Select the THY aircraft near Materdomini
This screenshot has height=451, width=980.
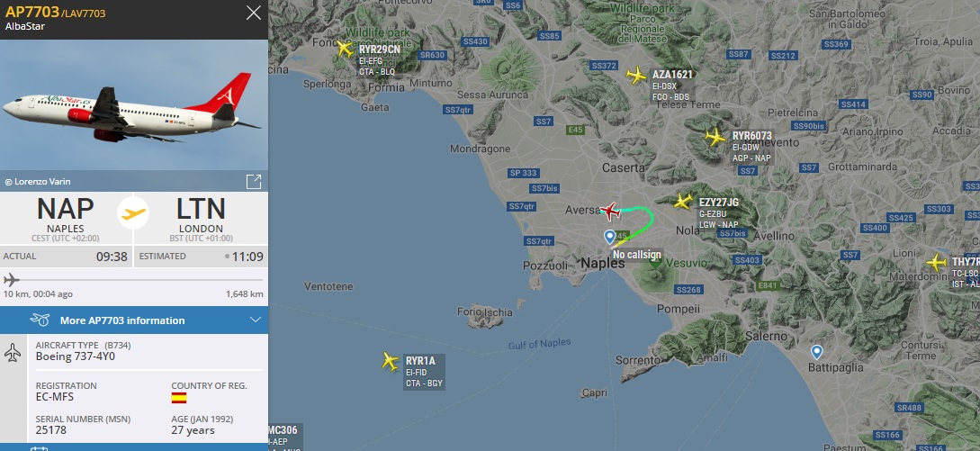(x=936, y=262)
